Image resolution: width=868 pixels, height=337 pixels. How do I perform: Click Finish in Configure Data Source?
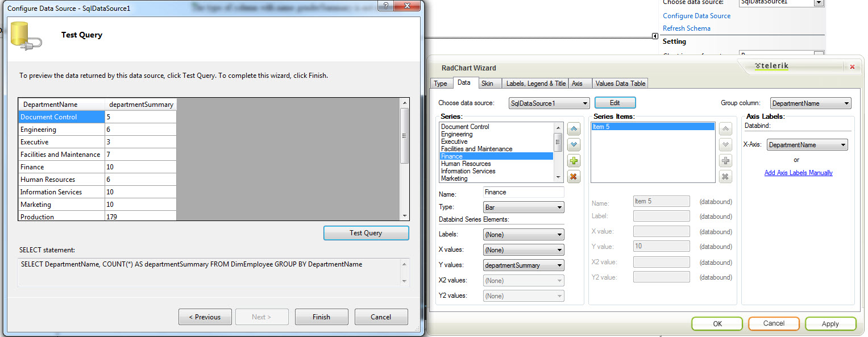[x=321, y=317]
